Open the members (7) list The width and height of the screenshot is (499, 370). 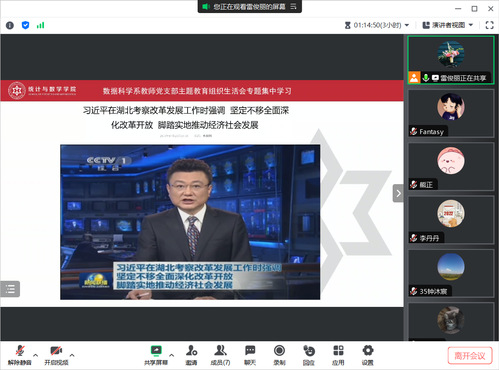(220, 355)
